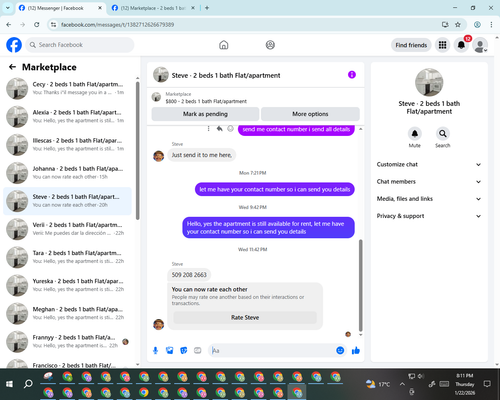Click Steve's phone number message 509 208 2663
The image size is (500, 400).
pos(189,275)
